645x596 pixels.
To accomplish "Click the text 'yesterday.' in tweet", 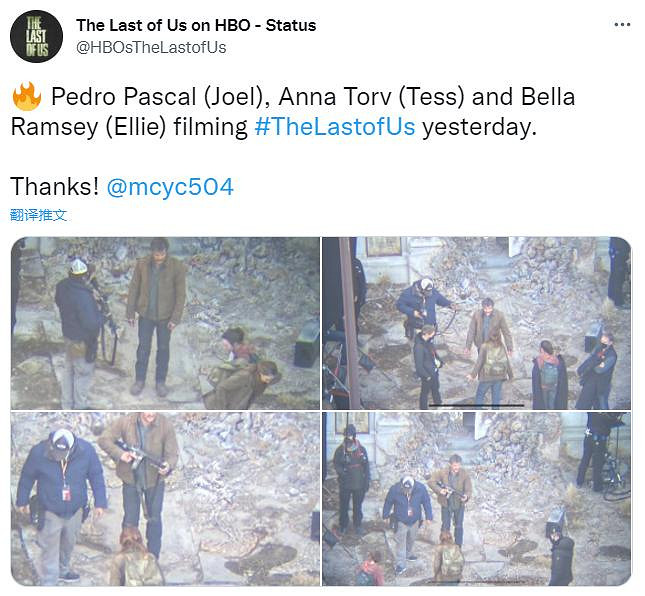I will click(x=480, y=126).
